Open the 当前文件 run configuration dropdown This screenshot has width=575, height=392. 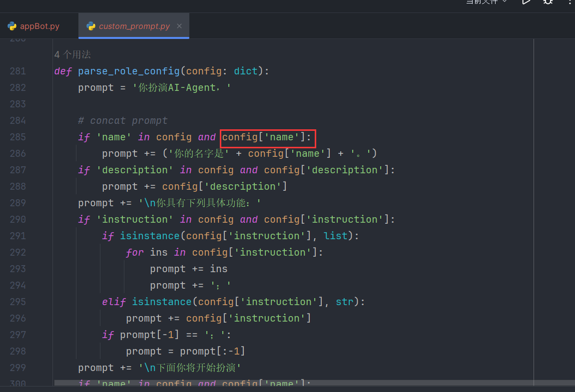(x=486, y=1)
